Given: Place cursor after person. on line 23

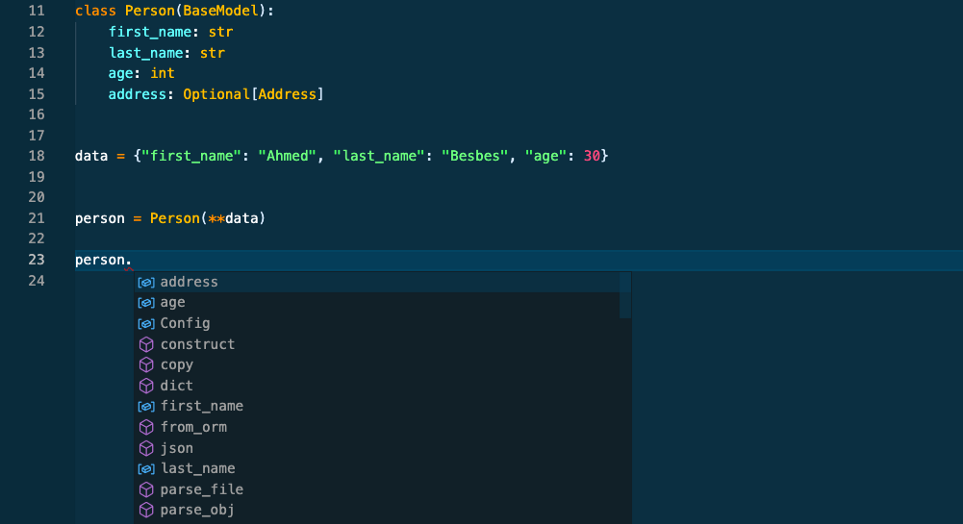Looking at the screenshot, I should [132, 260].
